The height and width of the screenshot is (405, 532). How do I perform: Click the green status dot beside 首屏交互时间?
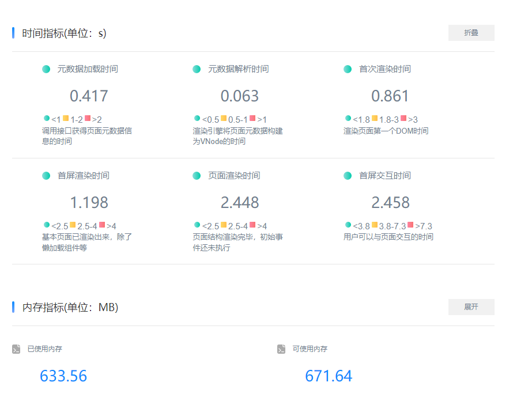348,176
